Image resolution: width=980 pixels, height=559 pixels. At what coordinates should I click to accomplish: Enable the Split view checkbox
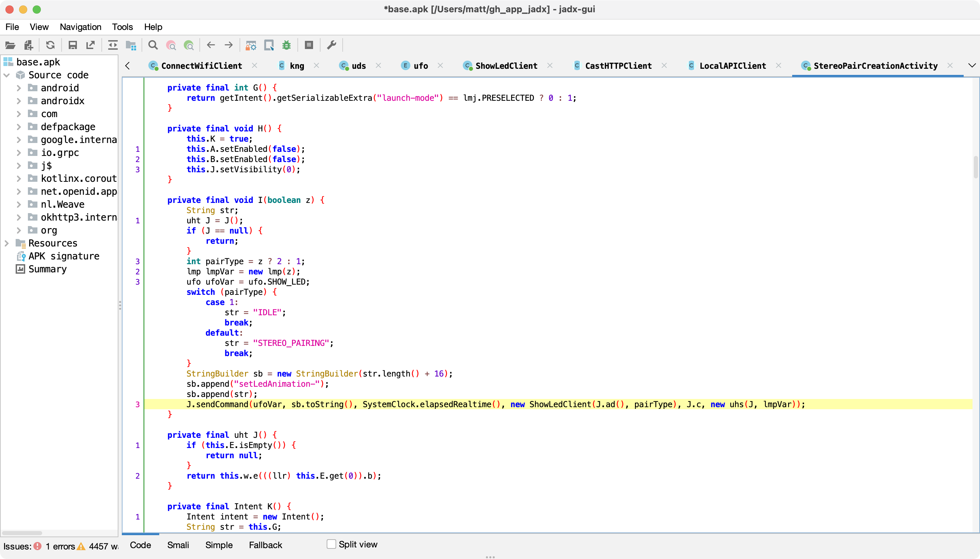(x=331, y=544)
